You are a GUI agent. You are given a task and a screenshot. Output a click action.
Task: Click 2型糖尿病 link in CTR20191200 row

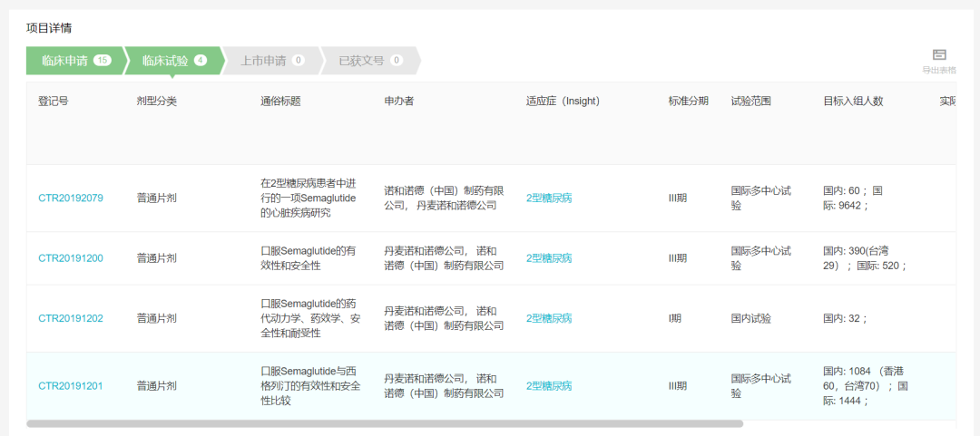[549, 258]
